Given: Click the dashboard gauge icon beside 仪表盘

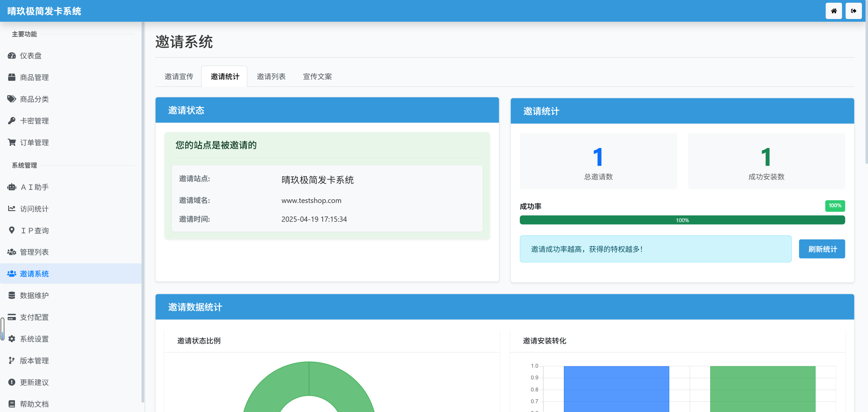Looking at the screenshot, I should tap(12, 56).
